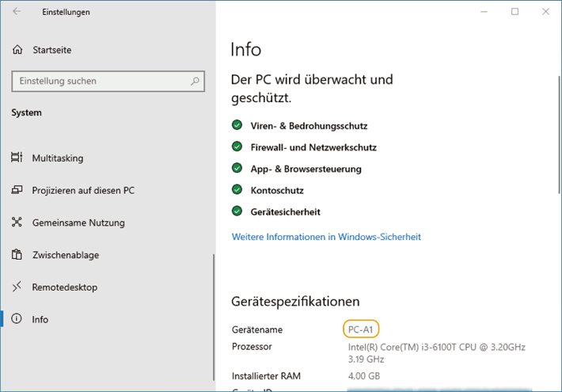Go to Zwischenablage settings
This screenshot has width=562, height=392.
[65, 255]
